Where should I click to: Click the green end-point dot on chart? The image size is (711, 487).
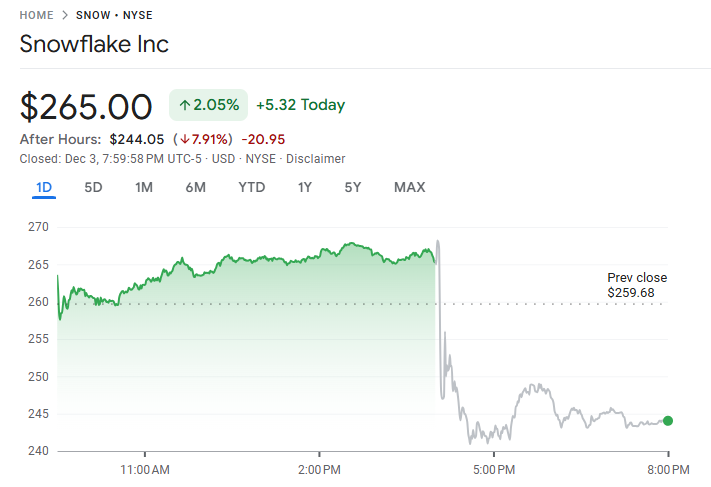click(668, 421)
